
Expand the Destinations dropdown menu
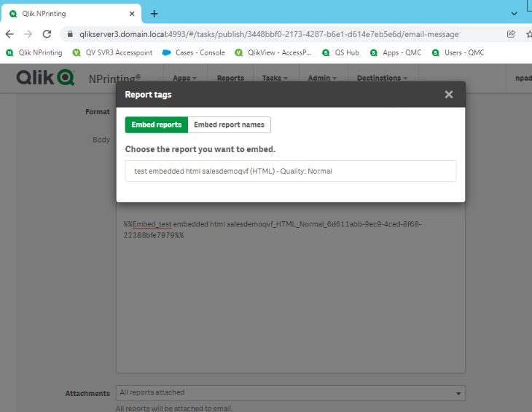(382, 78)
